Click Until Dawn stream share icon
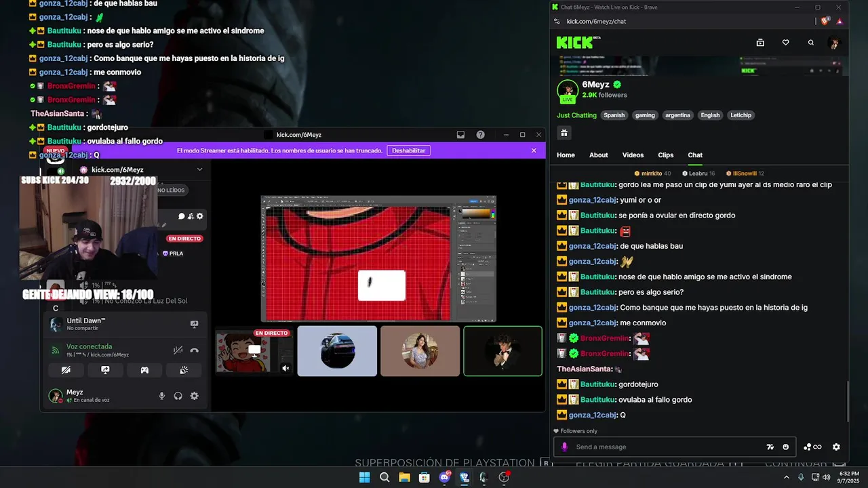Screen dimensions: 868x488 pyautogui.click(x=194, y=324)
